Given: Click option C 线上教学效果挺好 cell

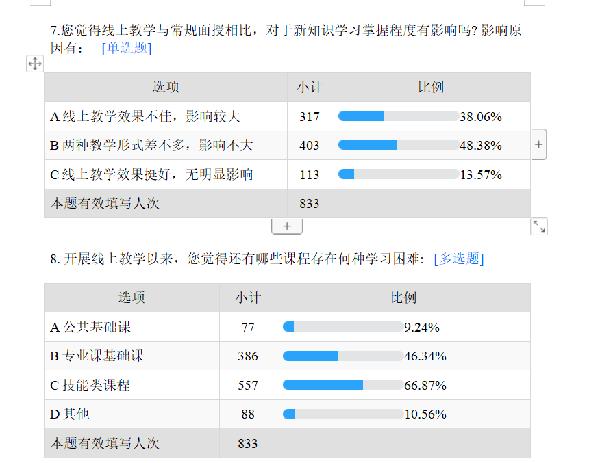Looking at the screenshot, I should pyautogui.click(x=166, y=174).
